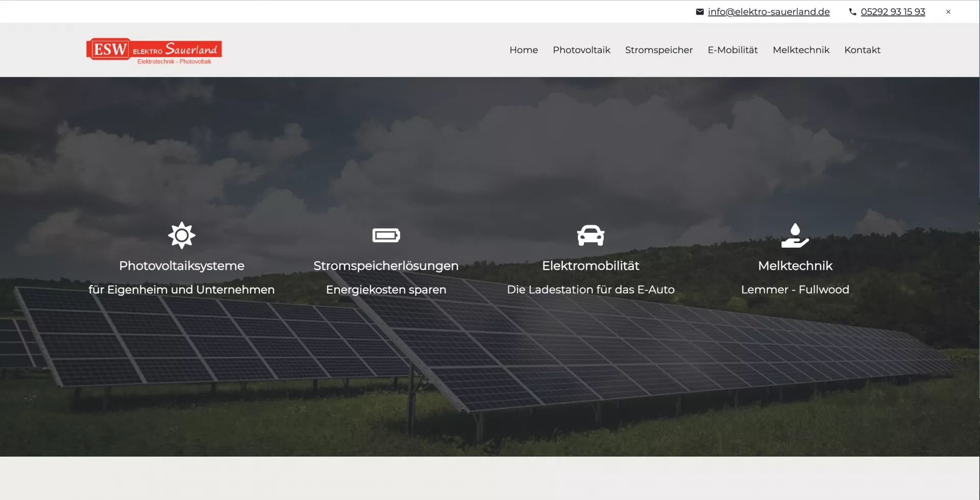Click the hand-with-droplet icon above Melktechnik
980x500 pixels.
click(x=795, y=235)
